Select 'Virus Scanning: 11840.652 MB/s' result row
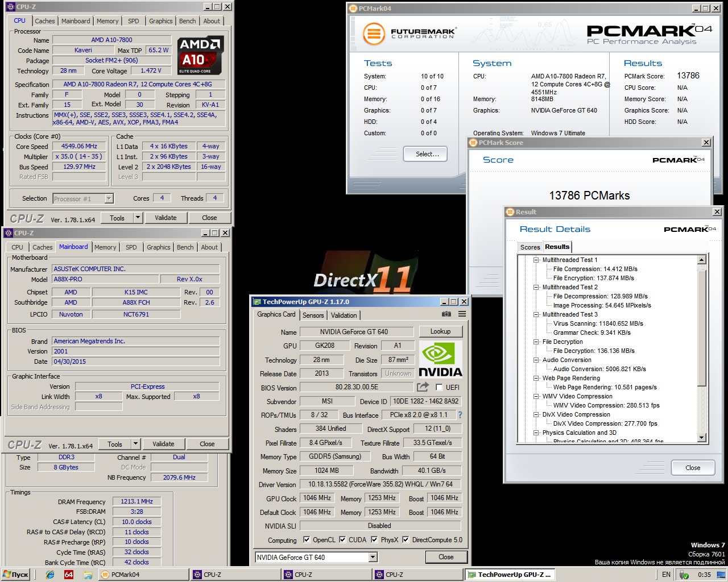This screenshot has height=582, width=728. [x=598, y=323]
